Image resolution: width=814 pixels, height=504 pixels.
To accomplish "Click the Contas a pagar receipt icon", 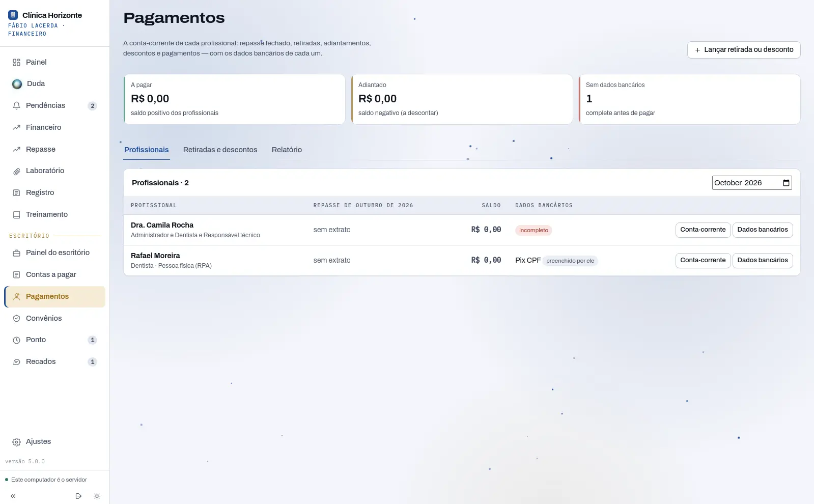I will pyautogui.click(x=16, y=275).
